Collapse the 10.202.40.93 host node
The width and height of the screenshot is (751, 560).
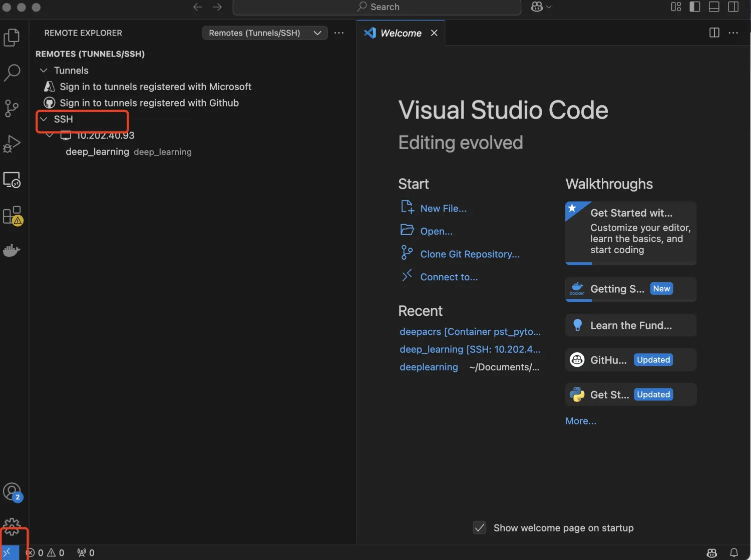(50, 135)
